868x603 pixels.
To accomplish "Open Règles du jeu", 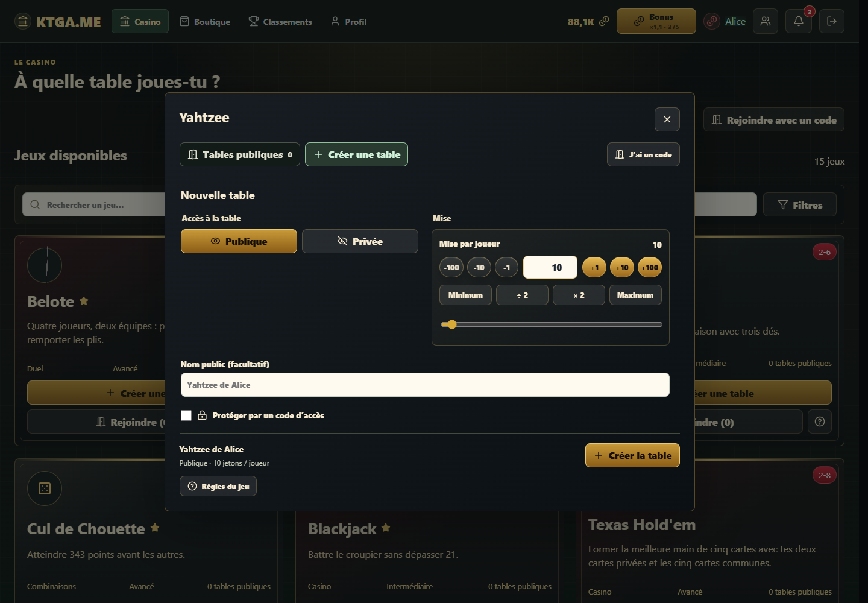I will coord(218,486).
